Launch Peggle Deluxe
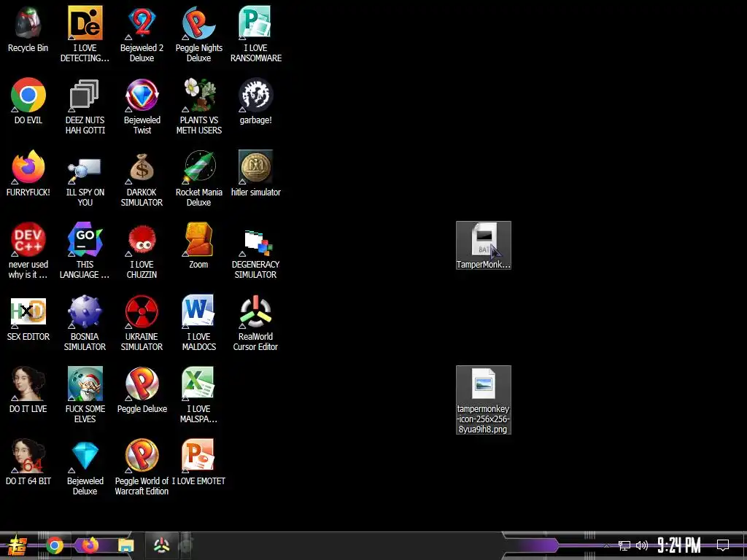This screenshot has height=560, width=747. (142, 390)
